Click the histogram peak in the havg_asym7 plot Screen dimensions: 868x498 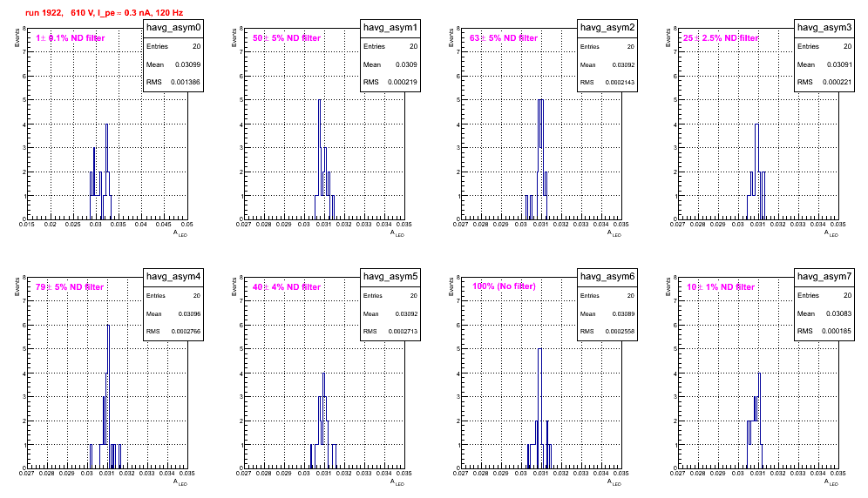760,374
